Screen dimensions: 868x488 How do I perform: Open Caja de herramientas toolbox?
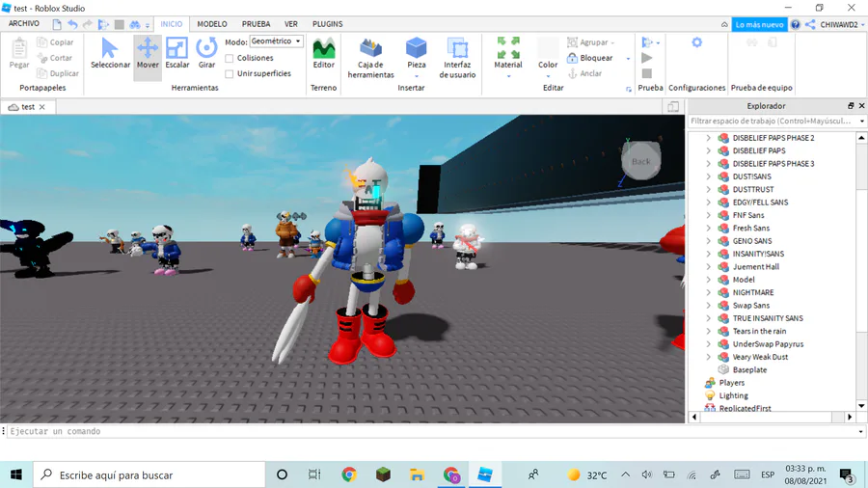click(371, 58)
